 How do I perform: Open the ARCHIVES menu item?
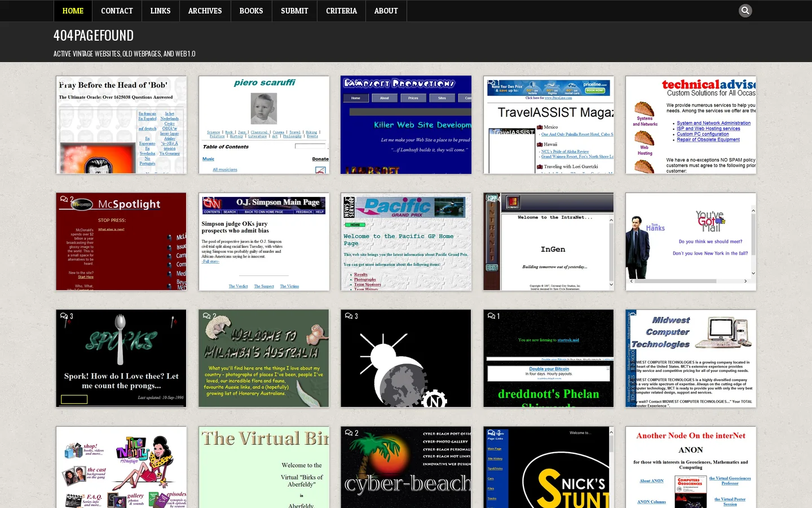pyautogui.click(x=205, y=11)
